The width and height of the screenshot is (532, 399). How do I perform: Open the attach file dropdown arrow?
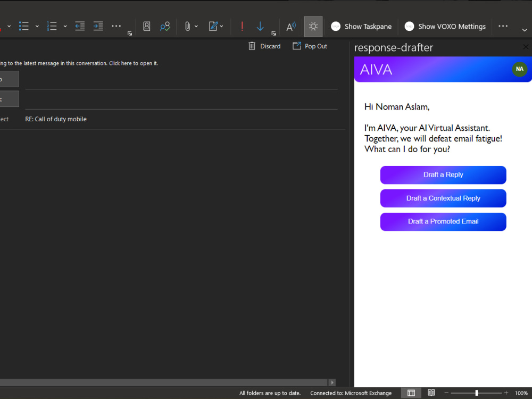196,26
